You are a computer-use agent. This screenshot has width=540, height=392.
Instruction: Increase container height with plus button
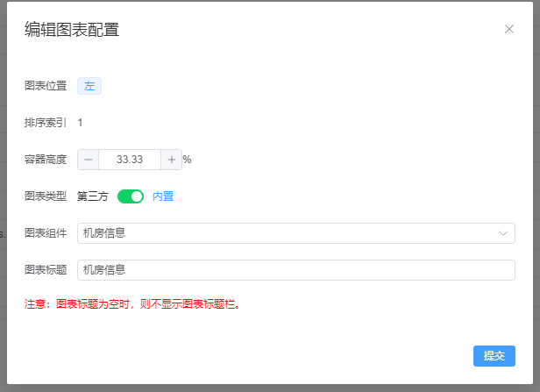click(x=172, y=160)
